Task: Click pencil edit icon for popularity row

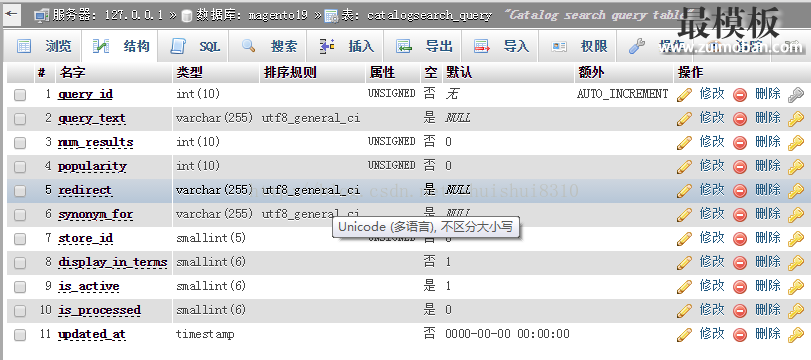Action: [684, 167]
